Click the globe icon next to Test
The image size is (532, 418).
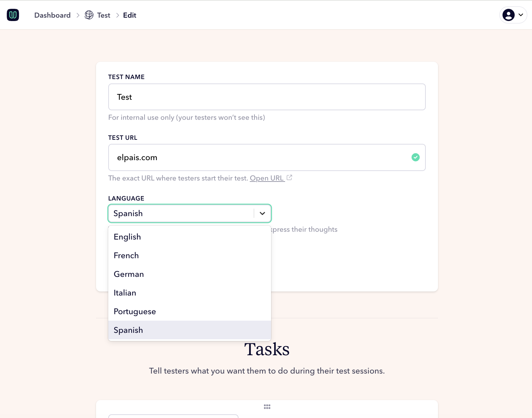89,15
